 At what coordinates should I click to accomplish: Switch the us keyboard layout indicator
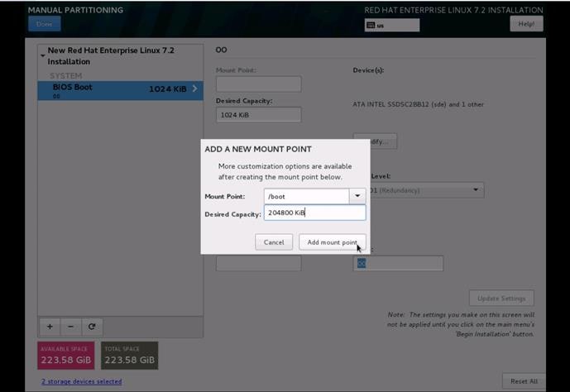coord(392,26)
